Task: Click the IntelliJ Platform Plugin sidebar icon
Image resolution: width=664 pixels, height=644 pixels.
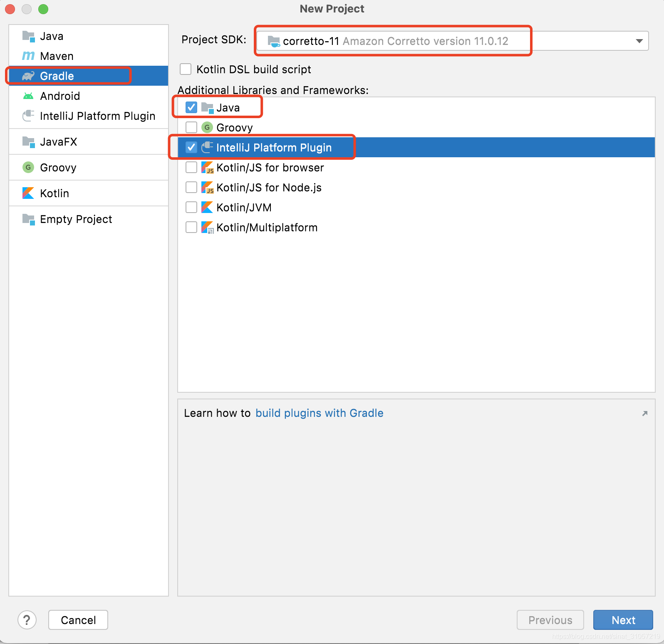Action: [28, 116]
